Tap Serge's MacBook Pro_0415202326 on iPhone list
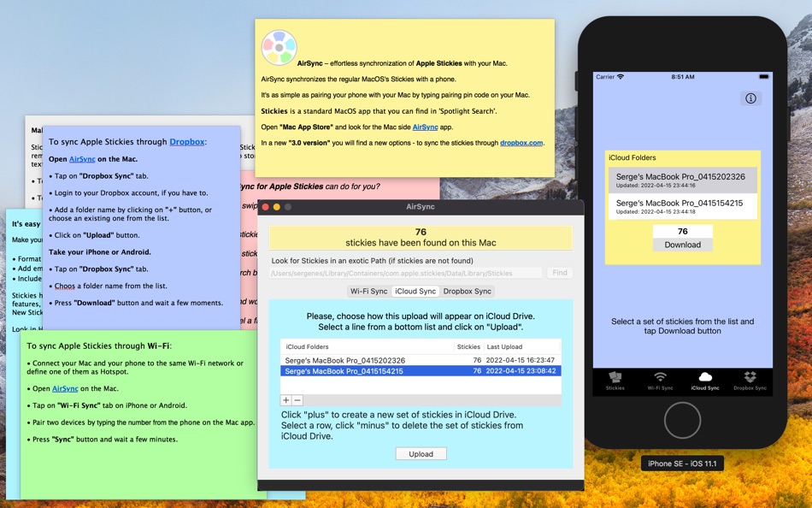The width and height of the screenshot is (812, 508). (x=683, y=180)
